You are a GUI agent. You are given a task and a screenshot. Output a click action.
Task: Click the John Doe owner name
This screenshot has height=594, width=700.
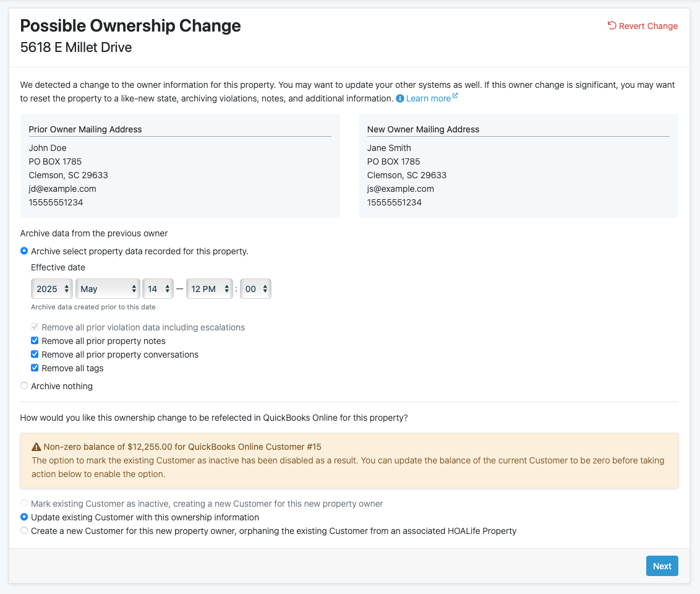coord(48,148)
